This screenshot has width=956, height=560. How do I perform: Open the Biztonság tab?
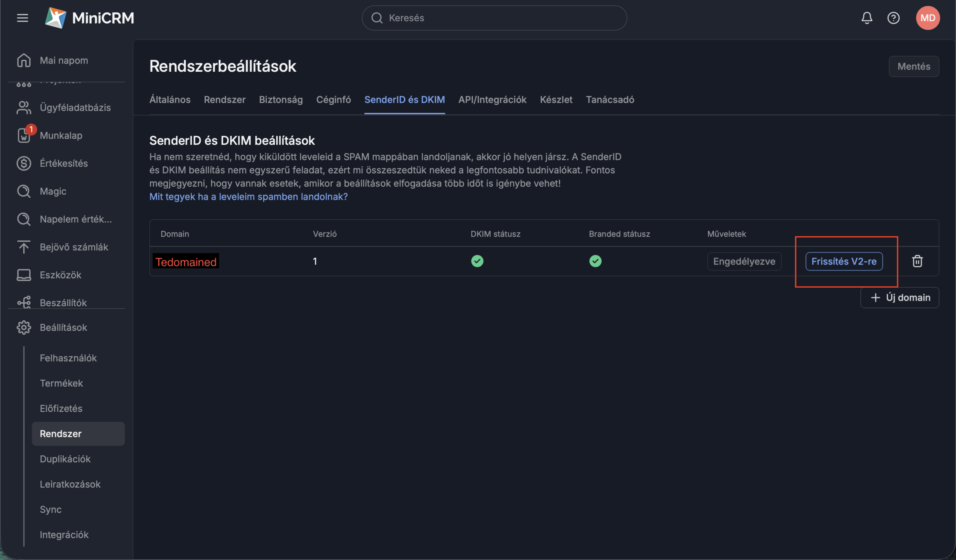pyautogui.click(x=281, y=99)
